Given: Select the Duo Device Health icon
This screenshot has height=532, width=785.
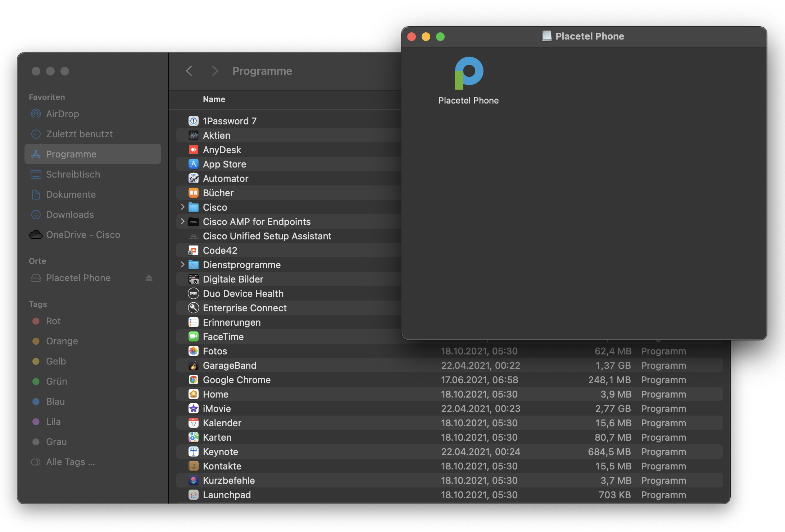Looking at the screenshot, I should click(194, 293).
